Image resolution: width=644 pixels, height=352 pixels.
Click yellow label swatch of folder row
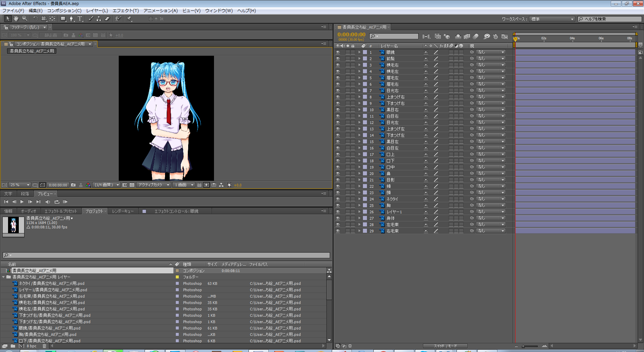point(177,277)
